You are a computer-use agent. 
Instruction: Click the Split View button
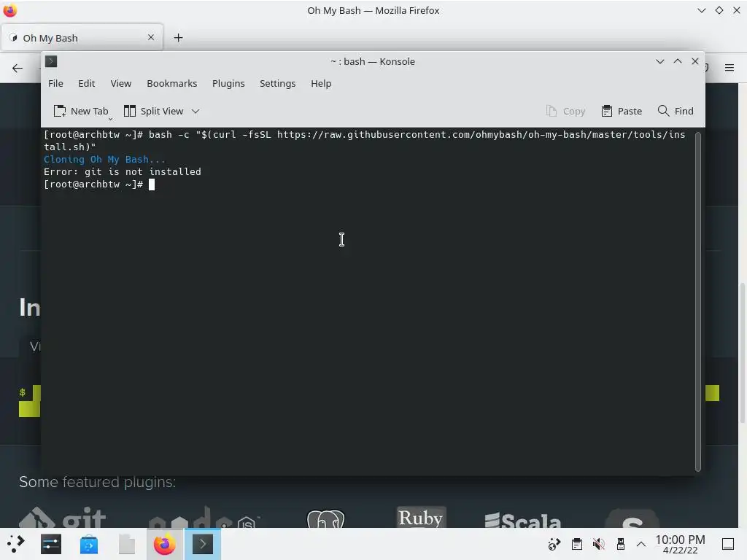(x=153, y=111)
